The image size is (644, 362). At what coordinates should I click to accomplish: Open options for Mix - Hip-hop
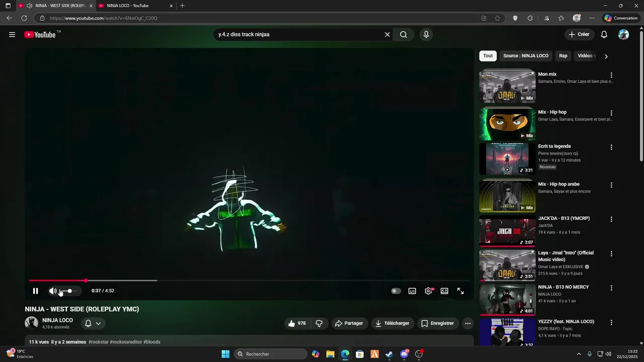(611, 113)
